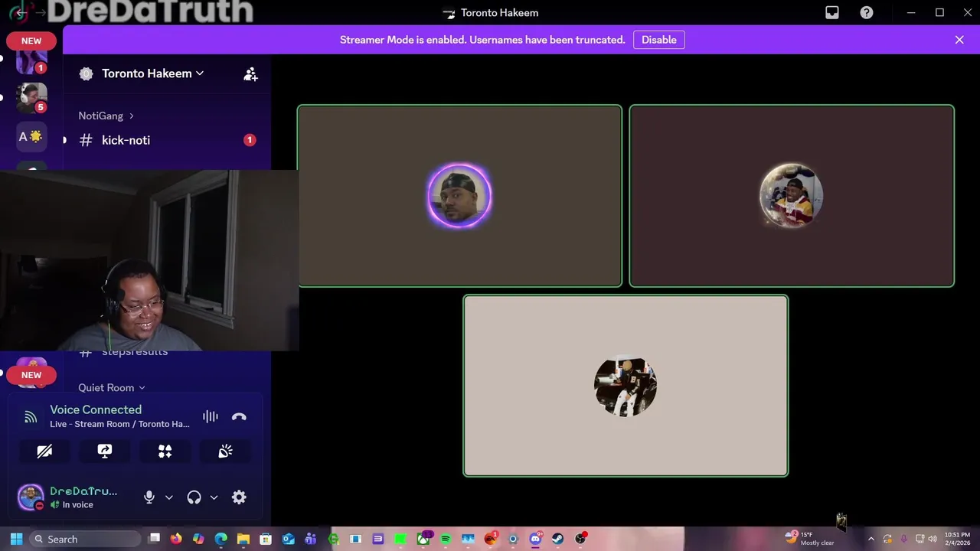Disable Streamer Mode
Image resolution: width=980 pixels, height=551 pixels.
click(659, 40)
